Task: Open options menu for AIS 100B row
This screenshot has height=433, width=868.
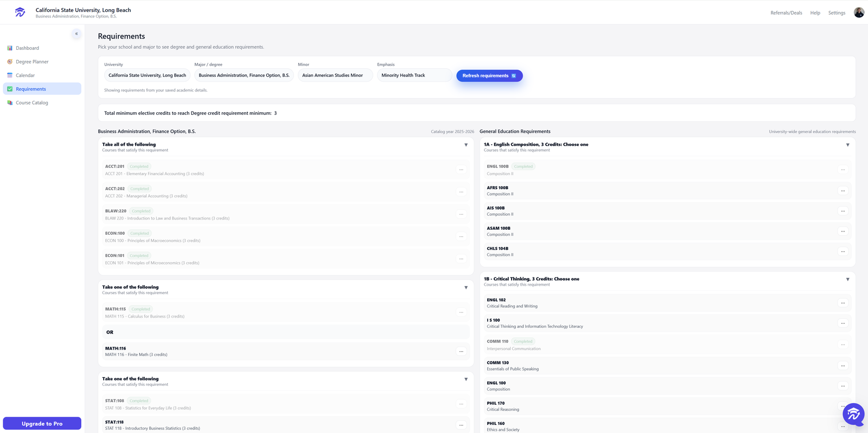Action: pos(843,211)
